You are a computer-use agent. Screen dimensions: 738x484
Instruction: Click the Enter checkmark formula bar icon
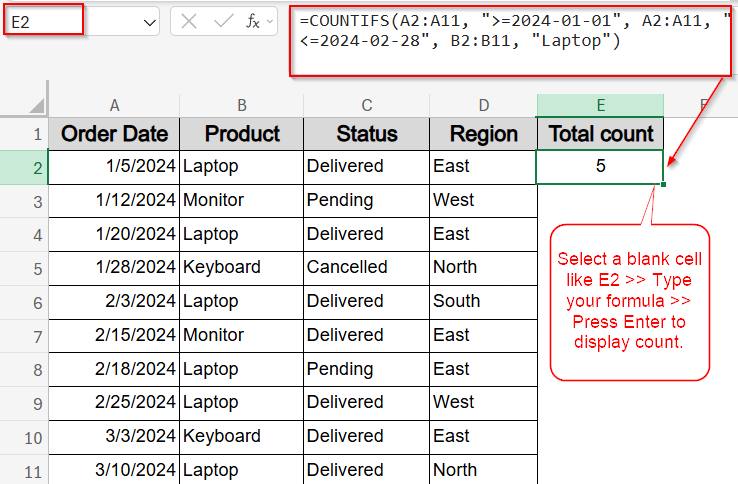[x=223, y=21]
